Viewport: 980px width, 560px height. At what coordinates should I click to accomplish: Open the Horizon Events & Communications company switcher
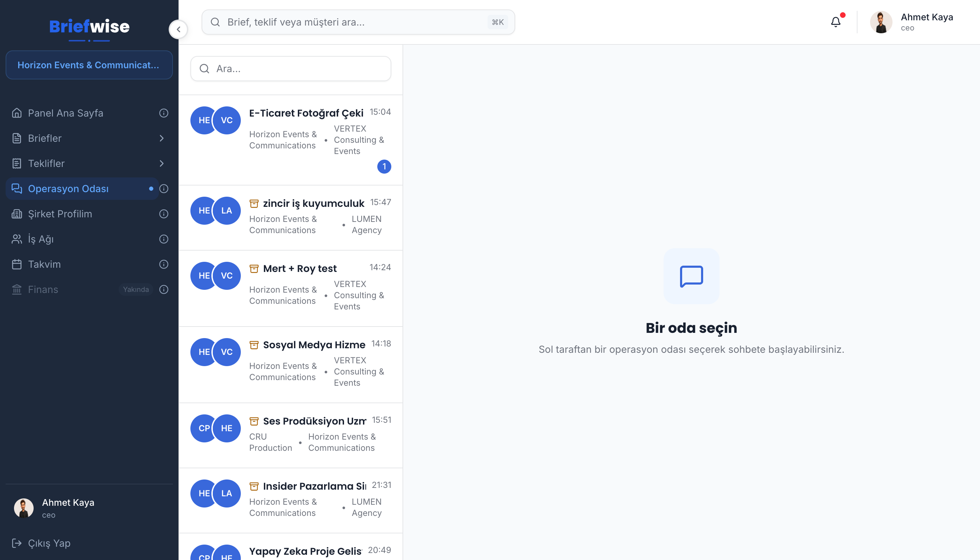click(x=89, y=65)
